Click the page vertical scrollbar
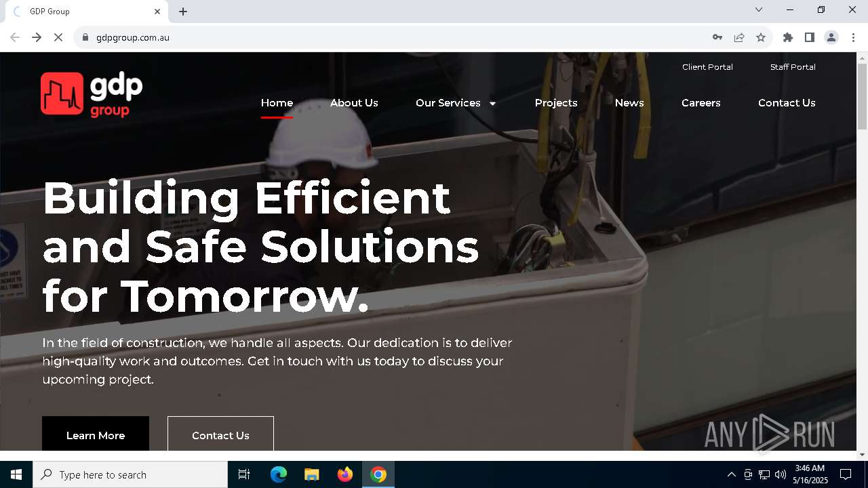868x488 pixels. [862, 96]
